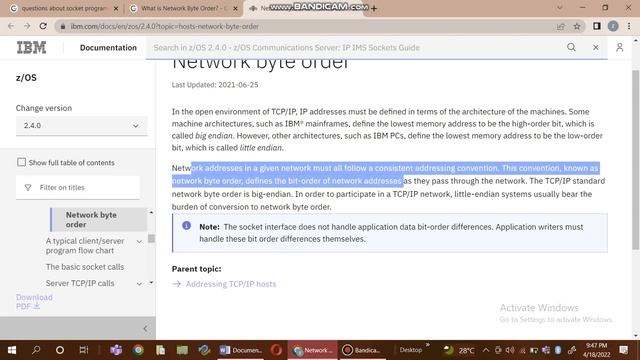This screenshot has width=640, height=360.
Task: Open the user profile icon in IBM header
Action: point(620,47)
